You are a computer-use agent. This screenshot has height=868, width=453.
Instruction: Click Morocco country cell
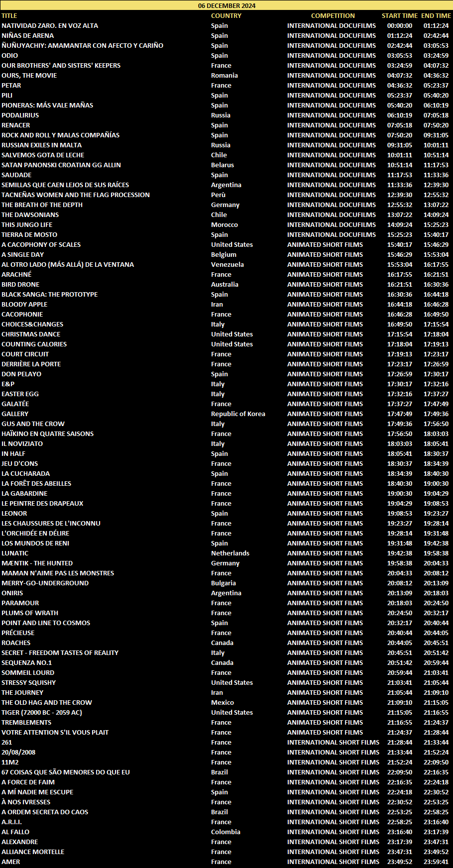pos(225,224)
